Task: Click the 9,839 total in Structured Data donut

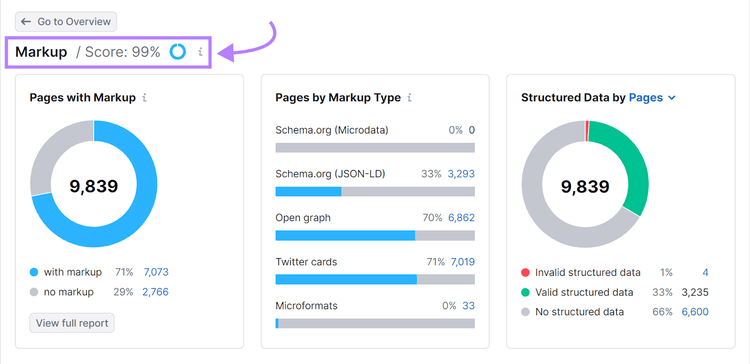Action: [x=585, y=186]
